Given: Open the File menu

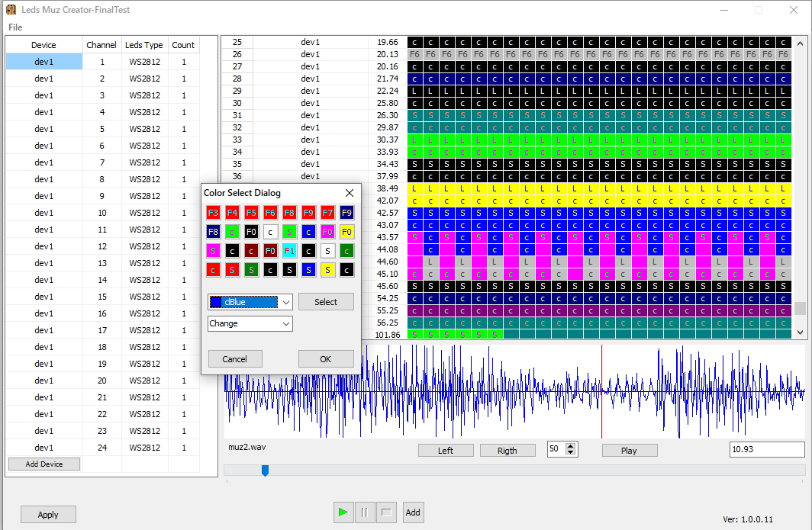Looking at the screenshot, I should (15, 27).
